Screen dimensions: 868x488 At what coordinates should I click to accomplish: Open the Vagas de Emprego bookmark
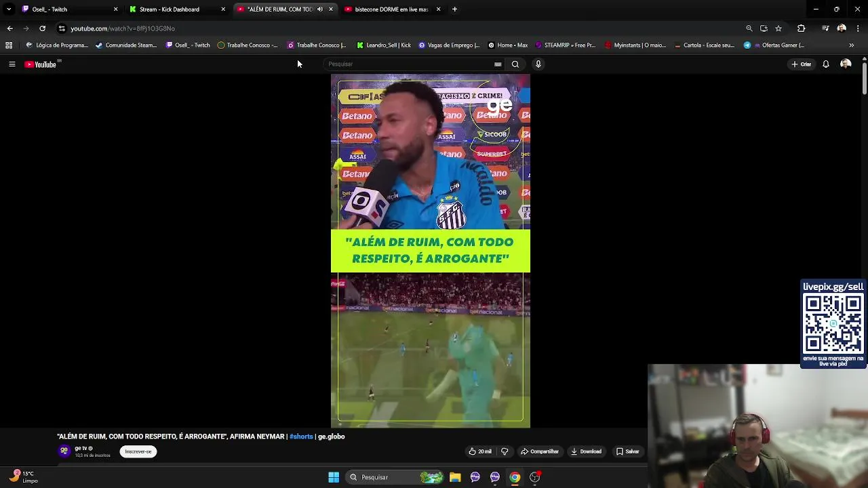point(449,45)
